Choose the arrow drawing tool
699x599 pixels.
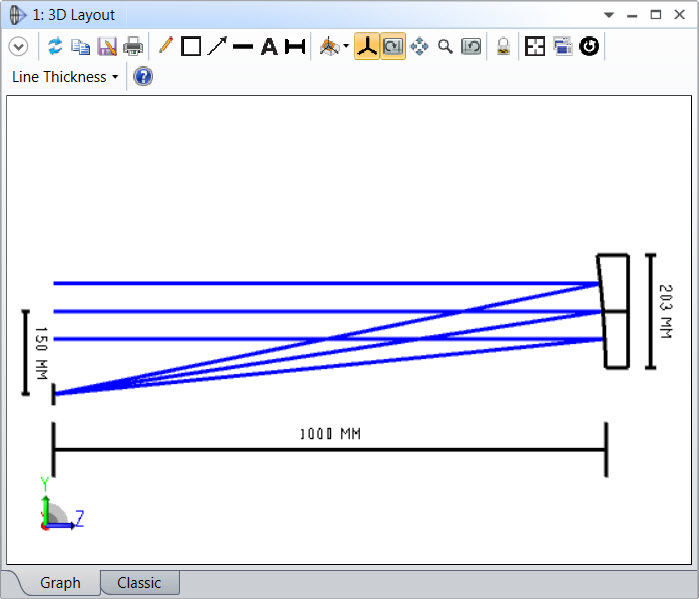[x=217, y=46]
